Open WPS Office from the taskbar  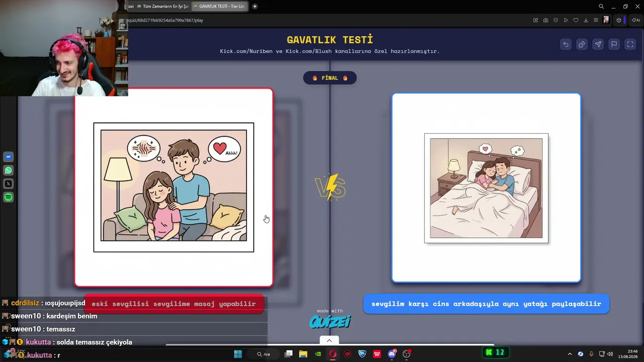pyautogui.click(x=377, y=354)
